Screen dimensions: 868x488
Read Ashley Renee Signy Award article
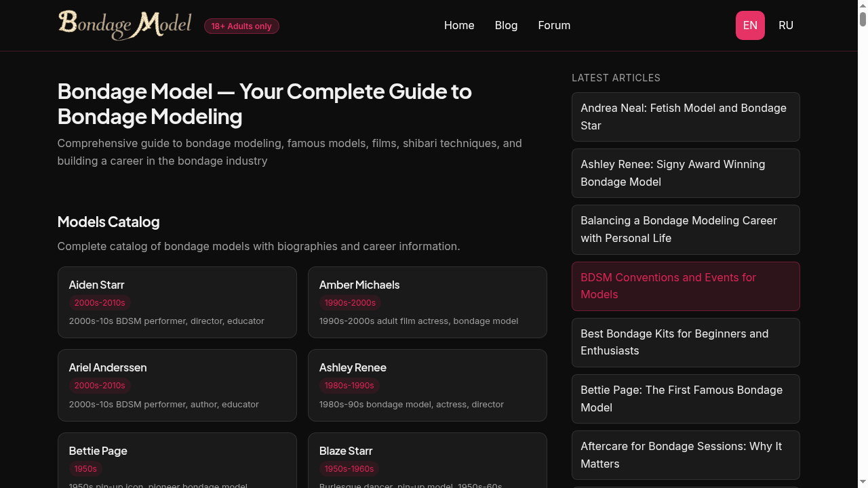pyautogui.click(x=685, y=173)
